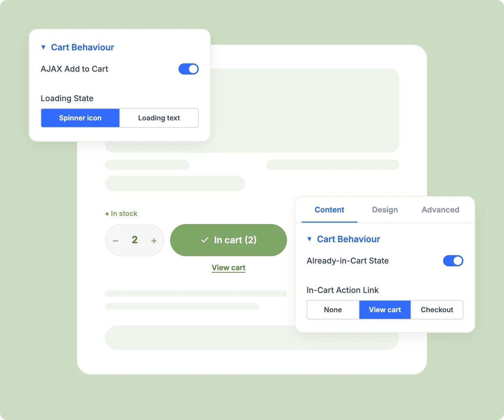Select the Spinner icon loading state

tap(80, 118)
